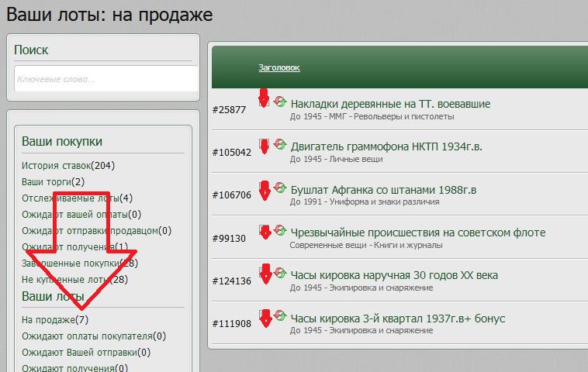Click relist icon for lot #111908
Image resolution: width=588 pixels, height=372 pixels.
pos(280,315)
